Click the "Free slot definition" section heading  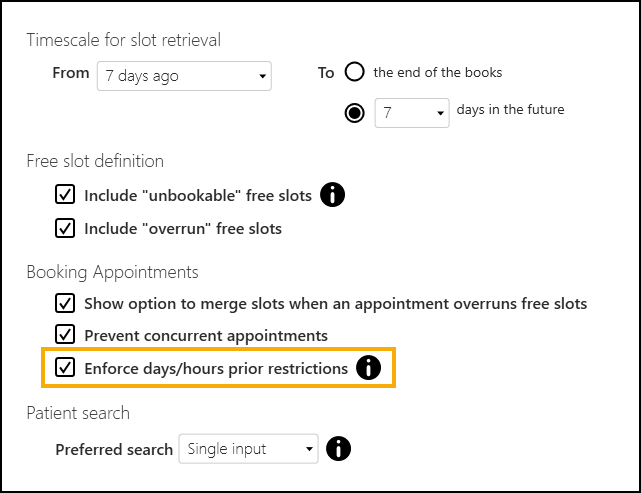point(95,161)
